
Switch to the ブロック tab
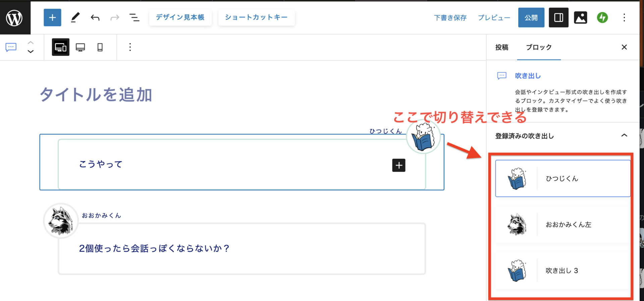pos(539,47)
